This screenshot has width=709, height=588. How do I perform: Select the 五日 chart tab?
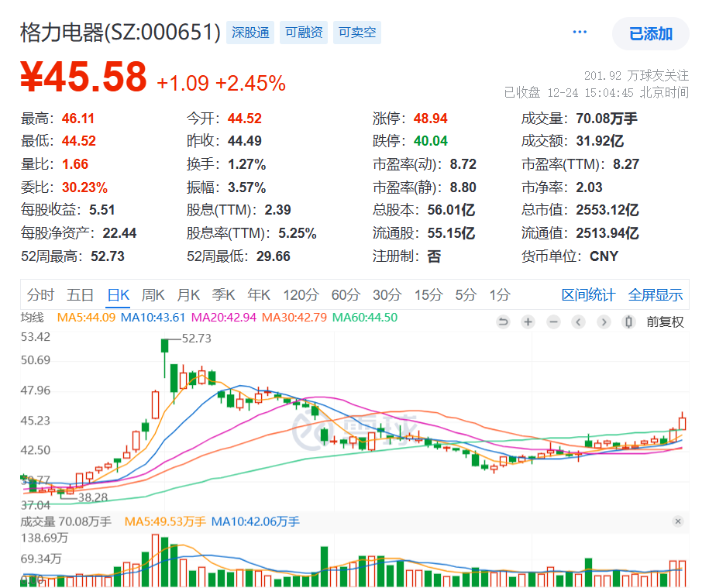tap(80, 295)
